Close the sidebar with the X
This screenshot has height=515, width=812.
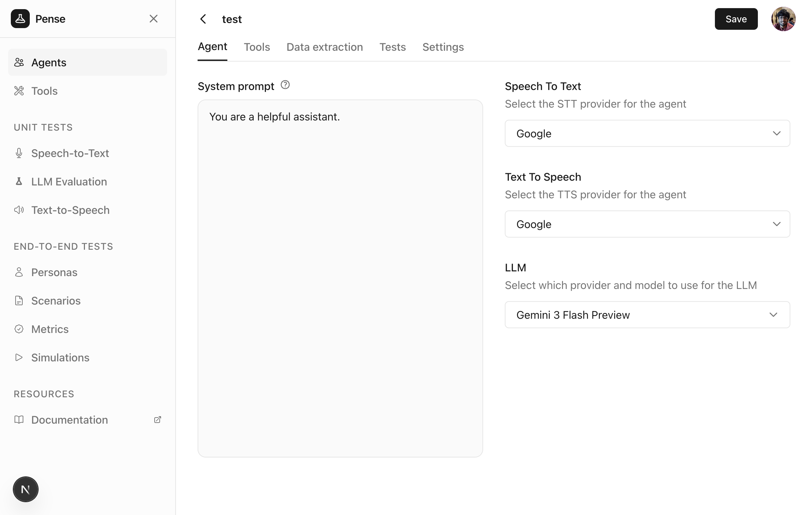tap(154, 19)
